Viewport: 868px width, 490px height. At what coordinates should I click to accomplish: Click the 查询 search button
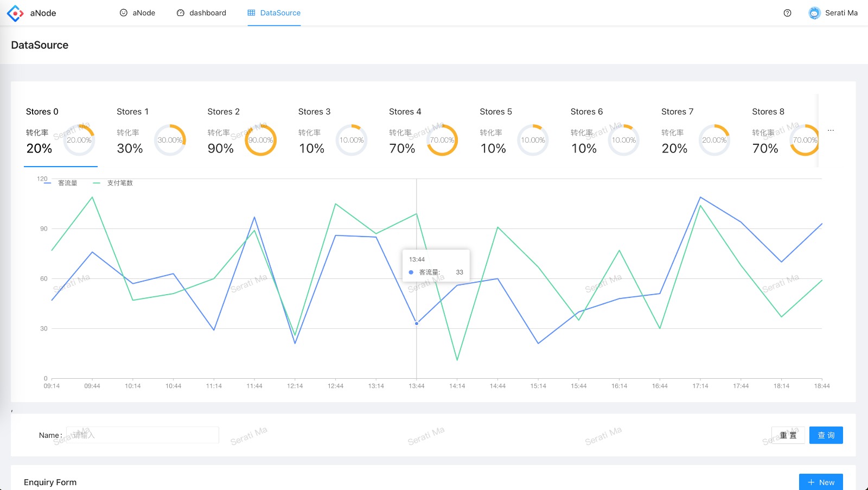tap(826, 435)
